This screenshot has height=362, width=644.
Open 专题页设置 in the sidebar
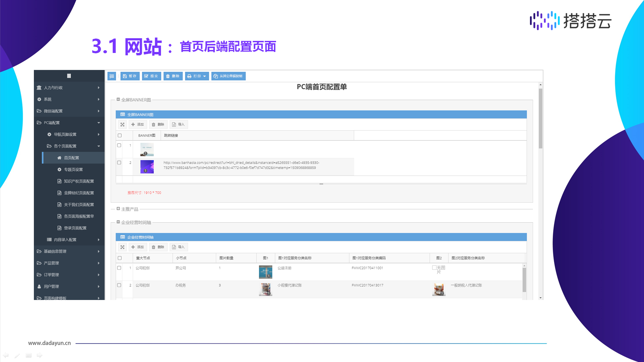point(73,170)
